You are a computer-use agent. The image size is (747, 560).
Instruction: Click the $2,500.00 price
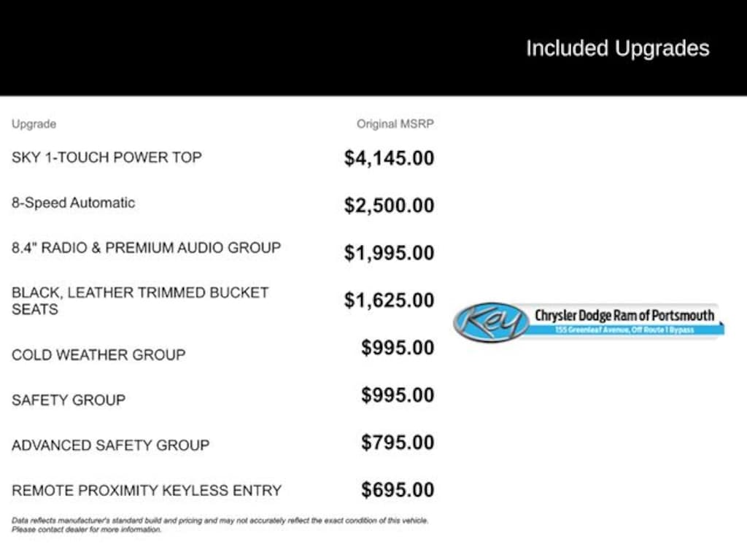coord(389,206)
